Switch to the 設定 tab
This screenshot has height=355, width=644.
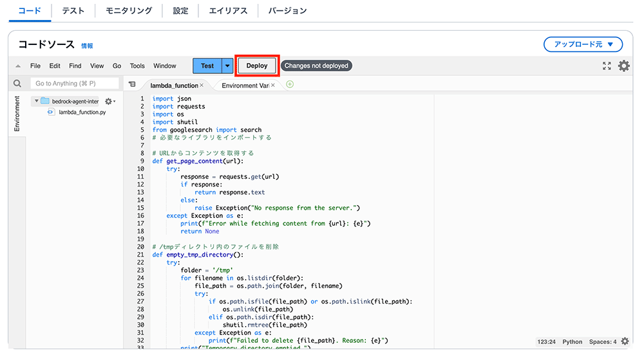pos(180,11)
